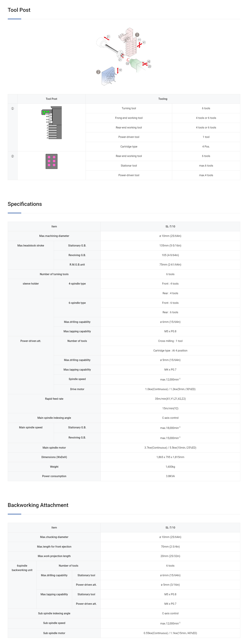Click the C2 rotation label in the diagram

[x=127, y=64]
